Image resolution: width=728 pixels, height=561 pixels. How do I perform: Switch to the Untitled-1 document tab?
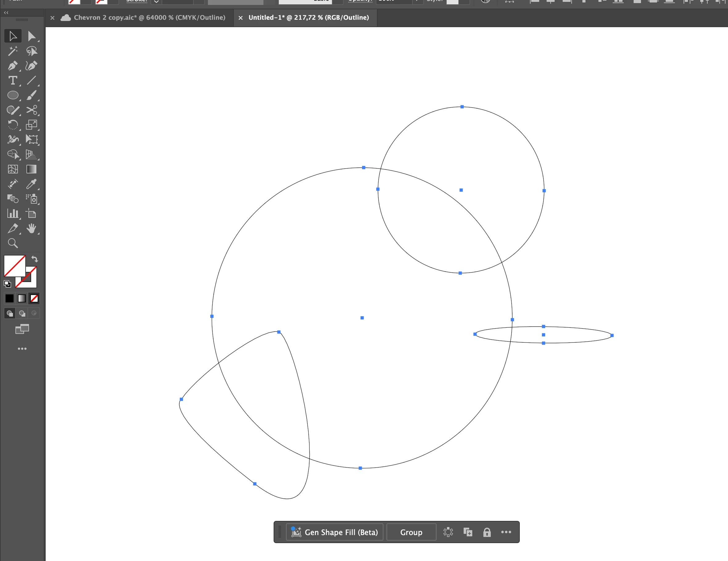click(308, 17)
